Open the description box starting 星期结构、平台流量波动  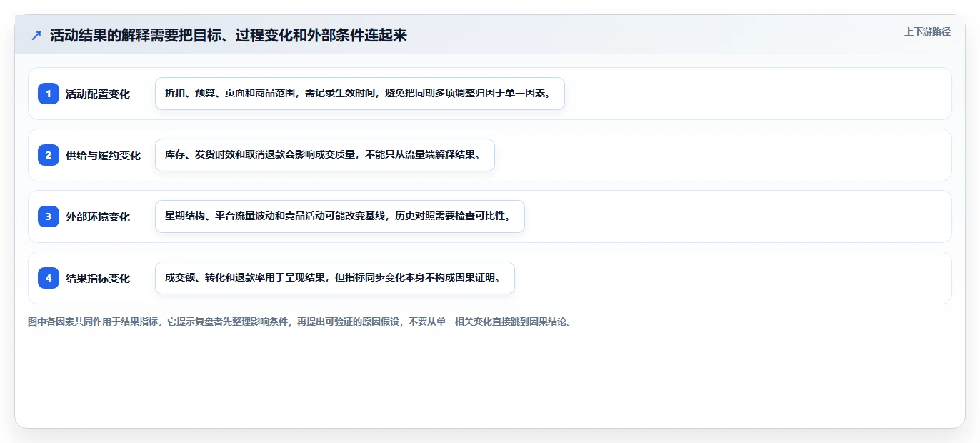point(340,216)
